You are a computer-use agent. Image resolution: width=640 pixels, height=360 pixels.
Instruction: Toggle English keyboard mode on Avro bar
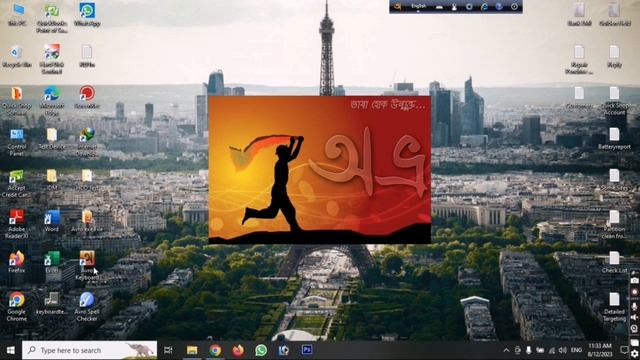[418, 7]
